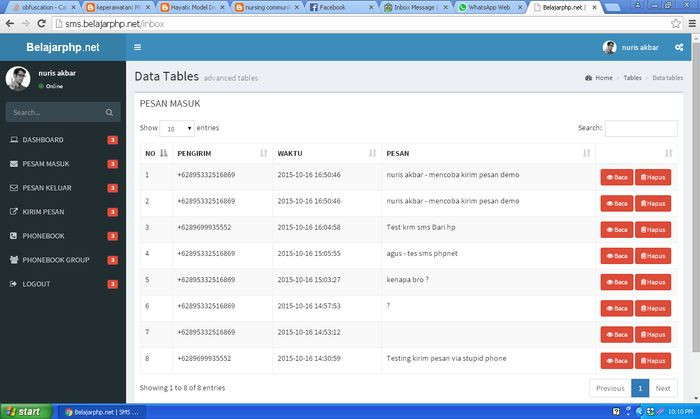700x419 pixels.
Task: Click Hapus in row number 7
Action: (653, 335)
